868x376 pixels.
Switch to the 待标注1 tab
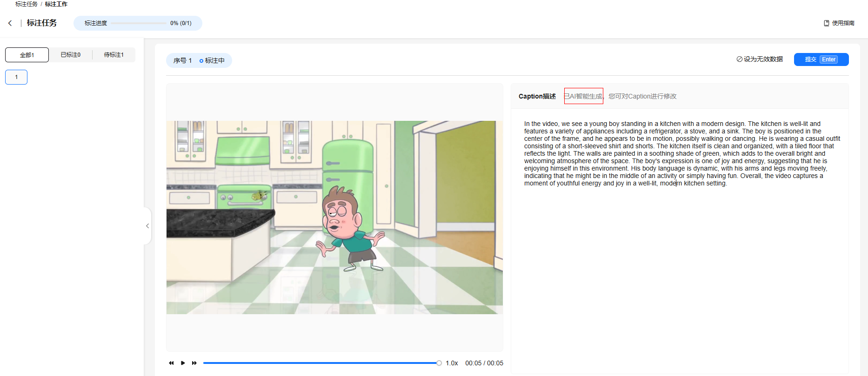[x=114, y=55]
